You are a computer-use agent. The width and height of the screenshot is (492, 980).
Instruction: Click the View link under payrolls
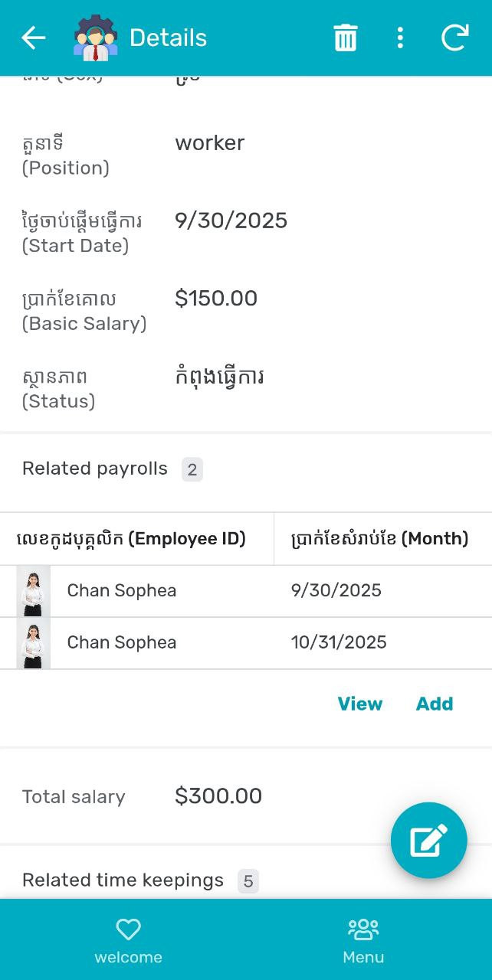tap(359, 704)
